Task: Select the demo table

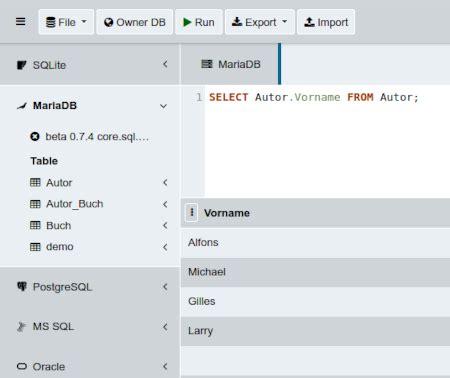Action: pos(60,247)
